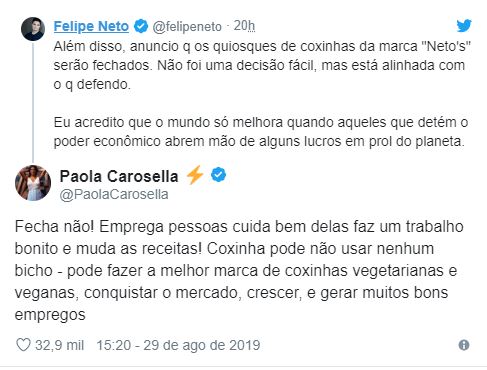Click the heart like icon

click(x=23, y=345)
